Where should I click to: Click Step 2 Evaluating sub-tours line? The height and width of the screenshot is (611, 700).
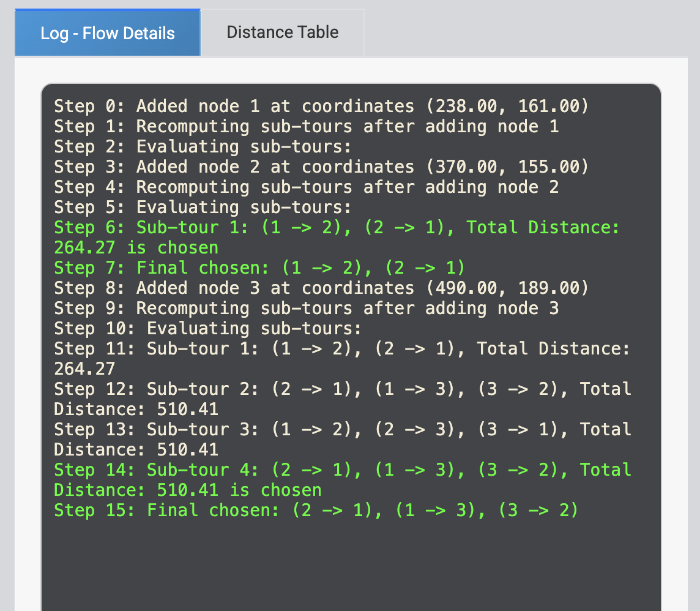203,146
